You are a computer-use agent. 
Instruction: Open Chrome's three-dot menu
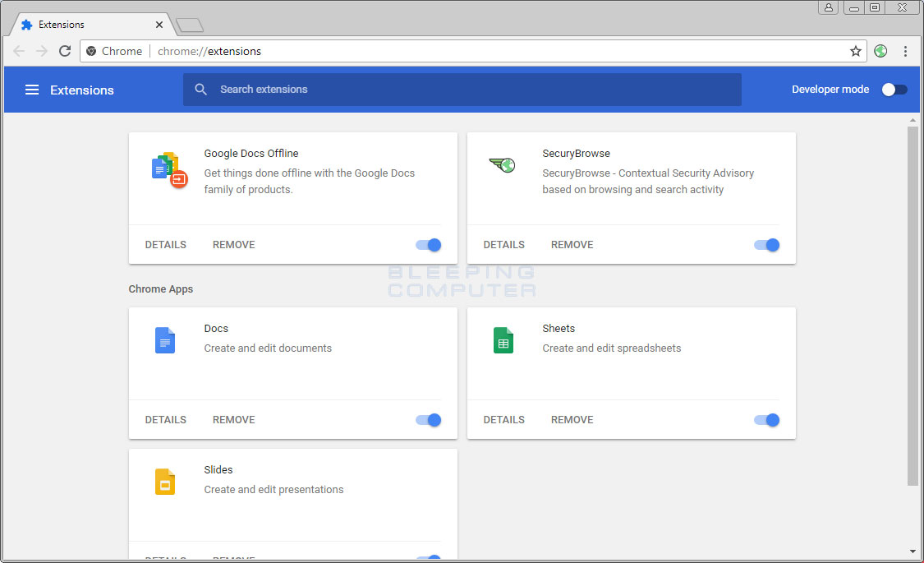[x=906, y=50]
